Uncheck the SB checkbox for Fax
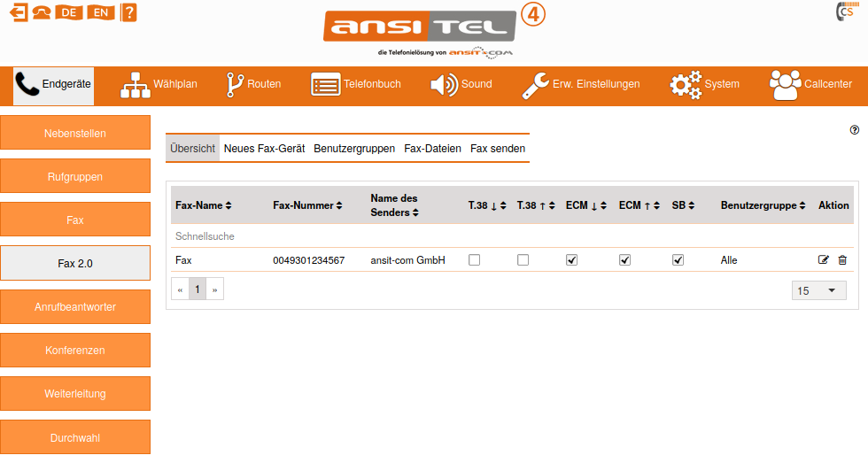 point(678,260)
